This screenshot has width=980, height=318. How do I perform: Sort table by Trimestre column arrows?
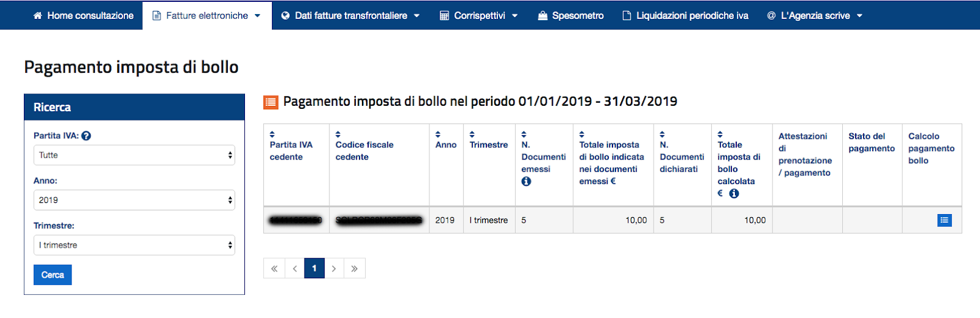(472, 135)
